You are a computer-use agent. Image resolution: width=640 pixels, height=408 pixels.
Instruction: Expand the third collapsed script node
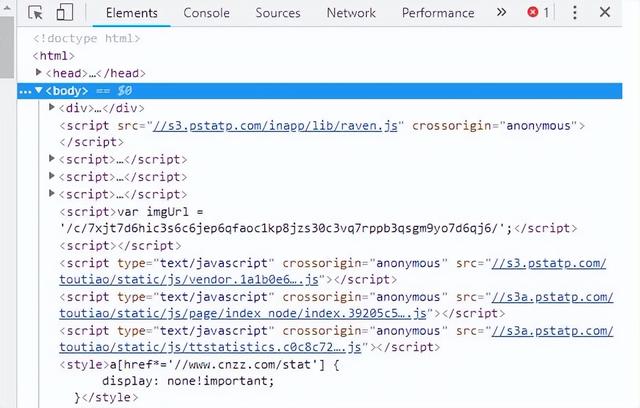(x=51, y=193)
